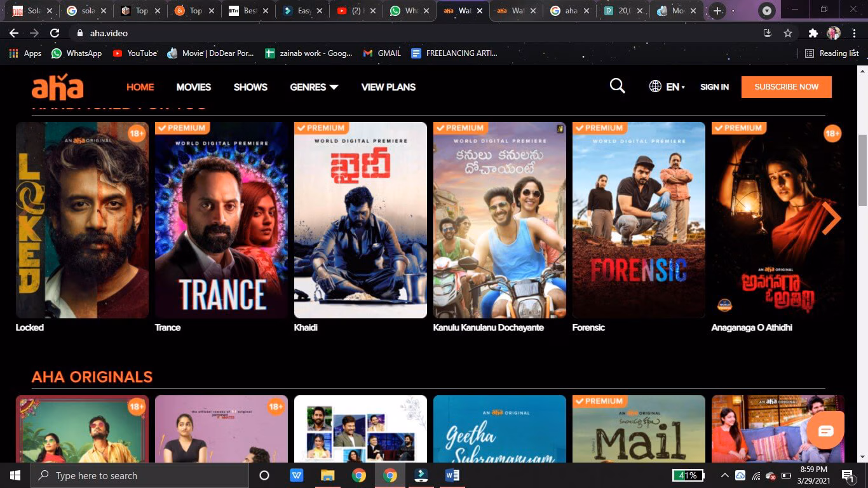Open the Kanulu Kanulanu Dochayante poster
Viewport: 868px width, 488px height.
499,220
